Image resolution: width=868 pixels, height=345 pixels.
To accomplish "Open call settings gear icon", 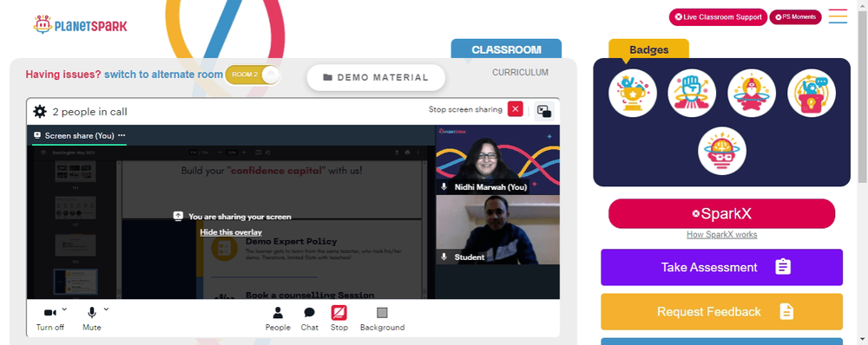I will coord(40,112).
